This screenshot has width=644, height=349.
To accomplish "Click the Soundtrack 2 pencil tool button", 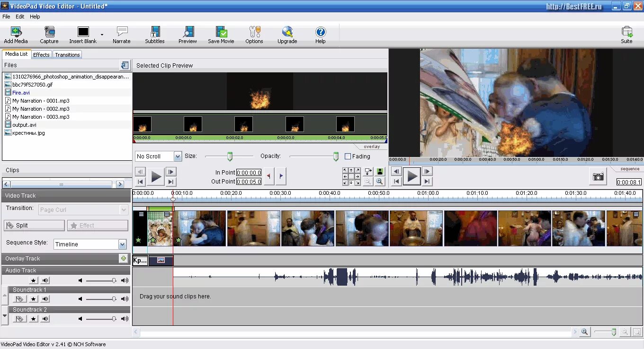I will pyautogui.click(x=19, y=319).
